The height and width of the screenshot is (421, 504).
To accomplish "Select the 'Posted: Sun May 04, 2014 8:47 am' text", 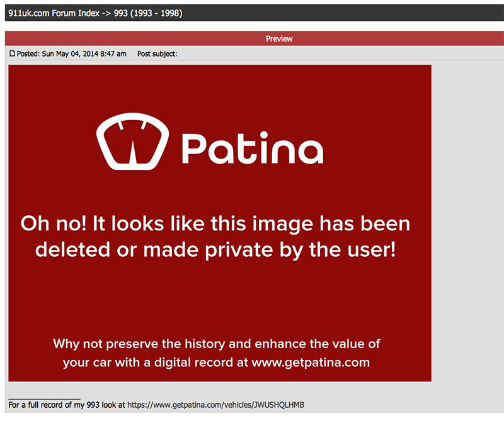I will (x=71, y=53).
